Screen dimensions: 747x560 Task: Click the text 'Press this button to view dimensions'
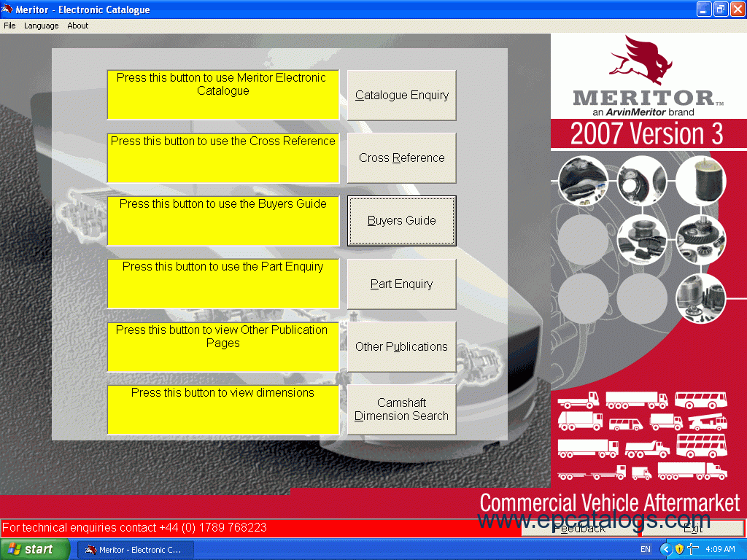point(223,393)
